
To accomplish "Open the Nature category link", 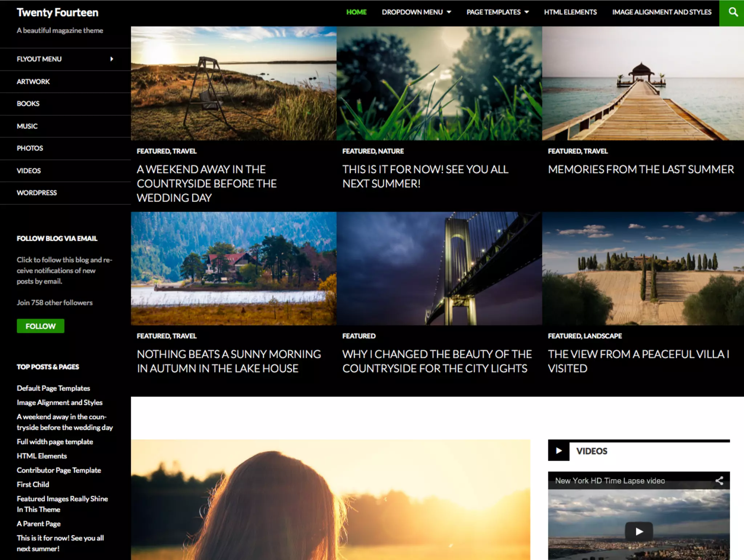I will click(391, 151).
